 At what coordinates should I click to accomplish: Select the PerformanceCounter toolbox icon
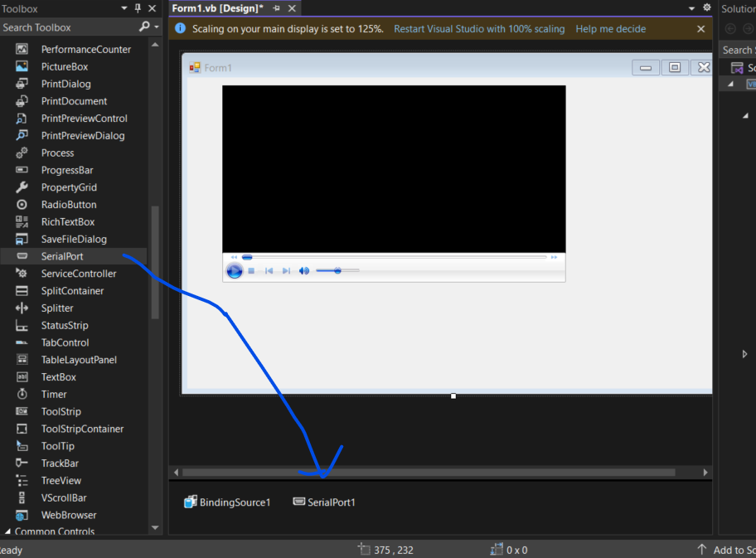pos(22,49)
